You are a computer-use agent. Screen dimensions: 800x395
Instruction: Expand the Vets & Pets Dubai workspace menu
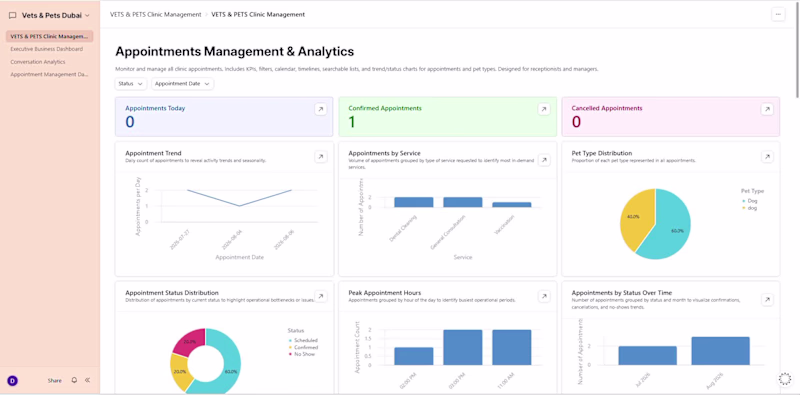click(x=49, y=15)
